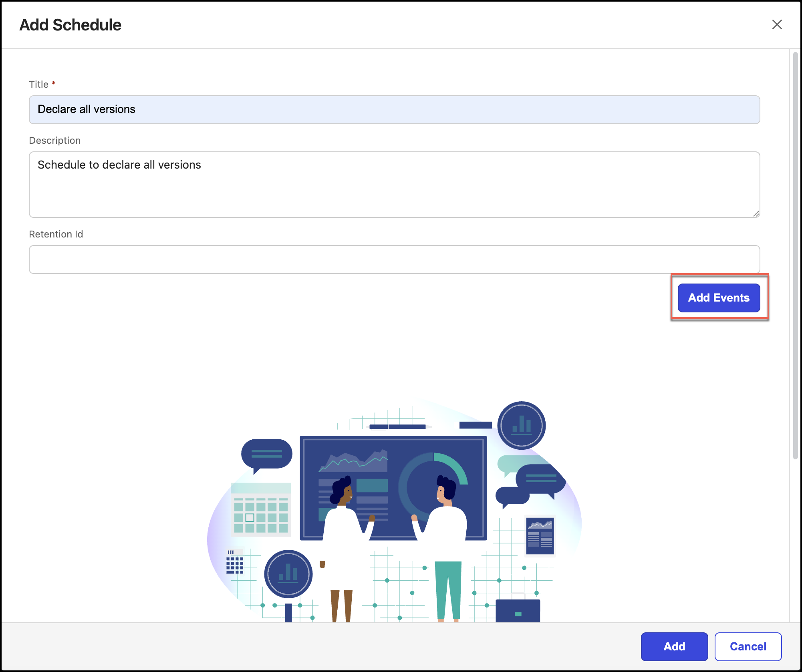Click the dialog's vertical scrollbar
Screen dimensions: 802x672
pos(795,256)
